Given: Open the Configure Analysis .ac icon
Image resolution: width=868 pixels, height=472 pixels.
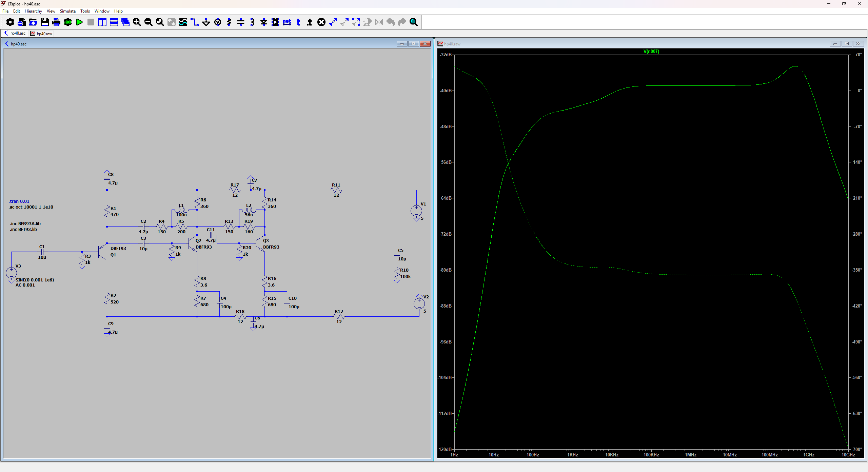Looking at the screenshot, I should click(68, 22).
